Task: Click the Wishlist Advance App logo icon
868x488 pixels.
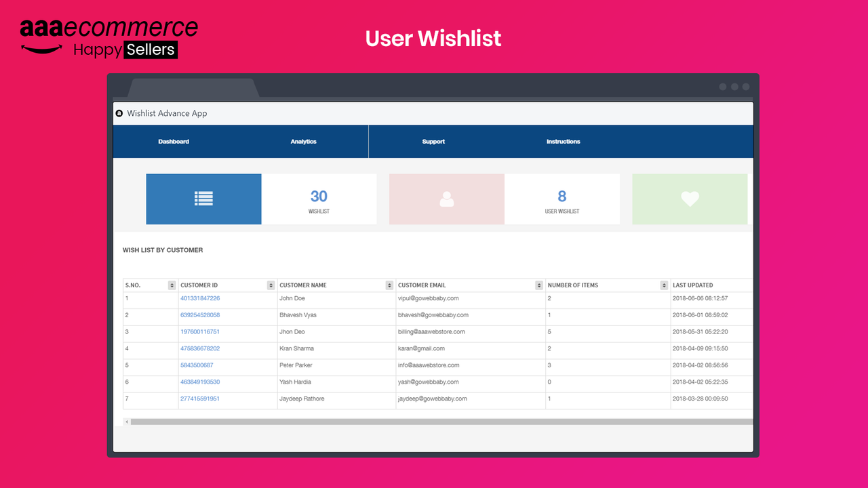Action: coord(120,113)
